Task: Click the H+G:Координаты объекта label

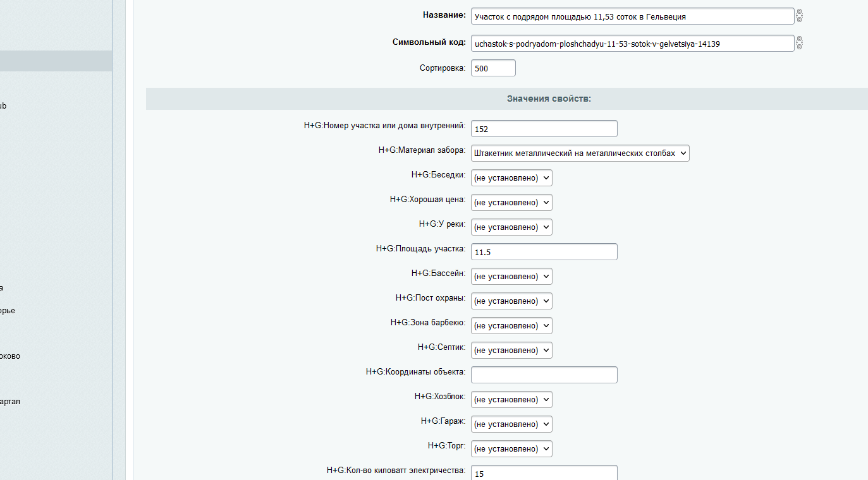Action: point(415,372)
